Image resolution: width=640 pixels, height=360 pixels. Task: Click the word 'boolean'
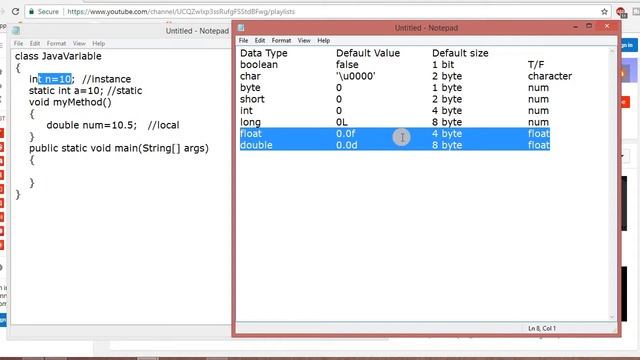[x=259, y=64]
